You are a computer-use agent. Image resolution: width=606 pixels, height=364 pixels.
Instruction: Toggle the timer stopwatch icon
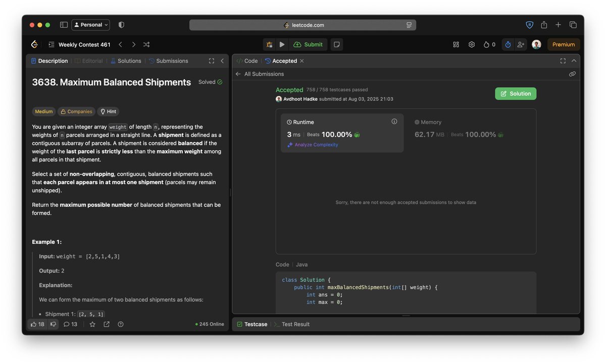[x=508, y=44]
